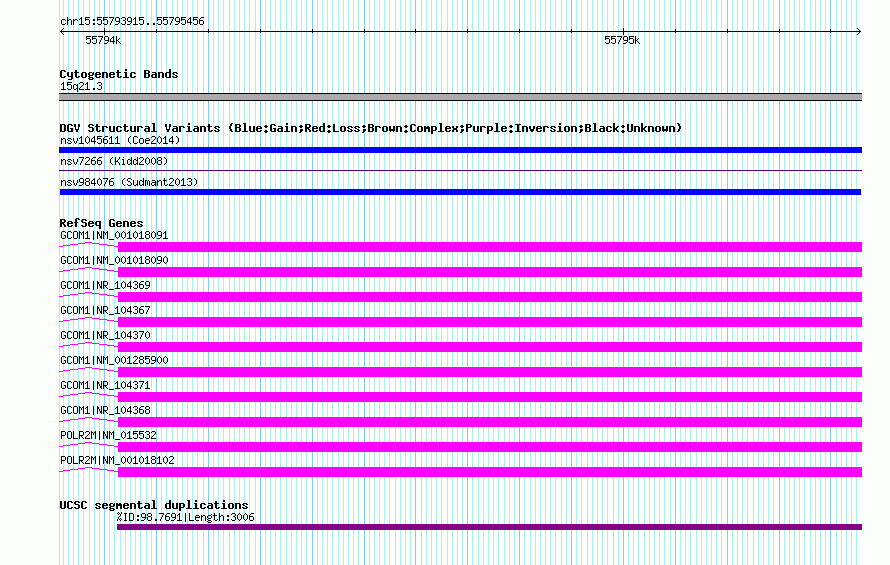
Task: Click the magenta exon bar of GCOM1|NR_104371
Action: point(490,397)
